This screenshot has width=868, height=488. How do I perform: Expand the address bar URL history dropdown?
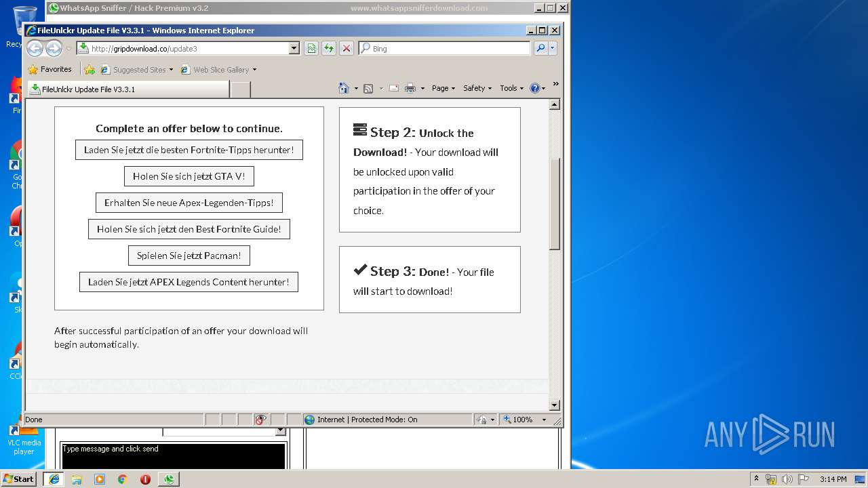click(x=294, y=48)
